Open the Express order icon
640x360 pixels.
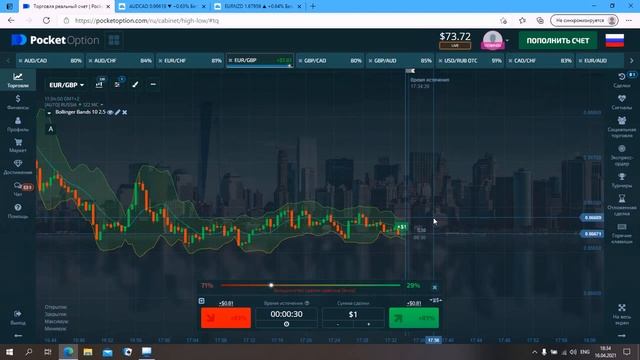pos(622,155)
